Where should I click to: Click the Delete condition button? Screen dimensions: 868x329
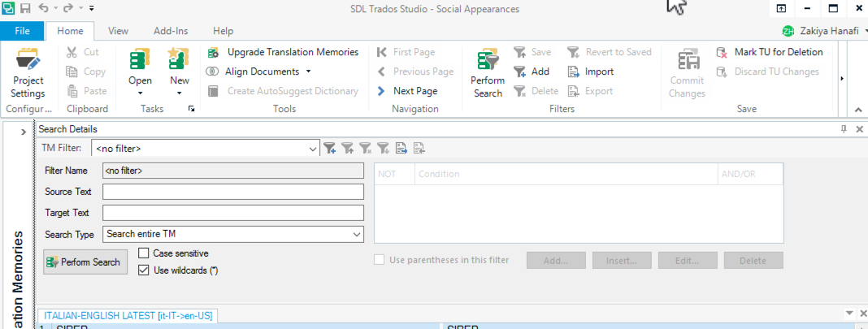click(753, 261)
